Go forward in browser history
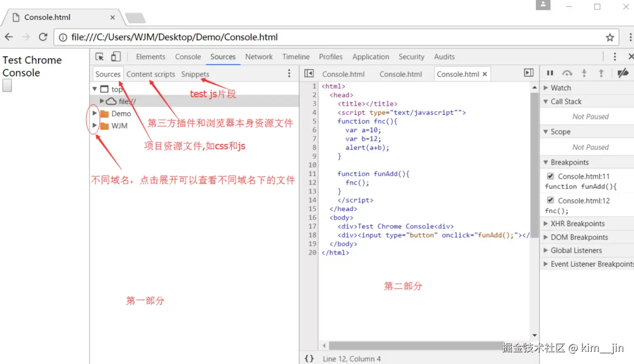This screenshot has height=364, width=634. click(x=26, y=37)
